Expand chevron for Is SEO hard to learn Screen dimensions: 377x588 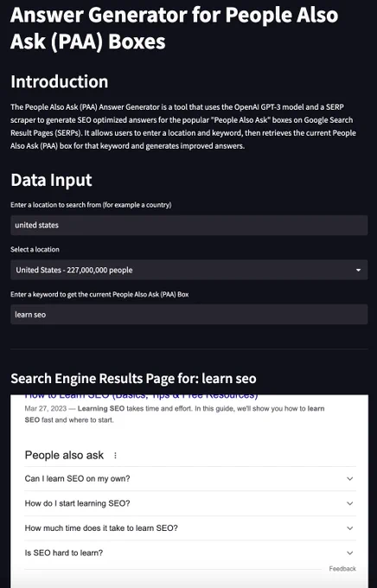coord(349,553)
